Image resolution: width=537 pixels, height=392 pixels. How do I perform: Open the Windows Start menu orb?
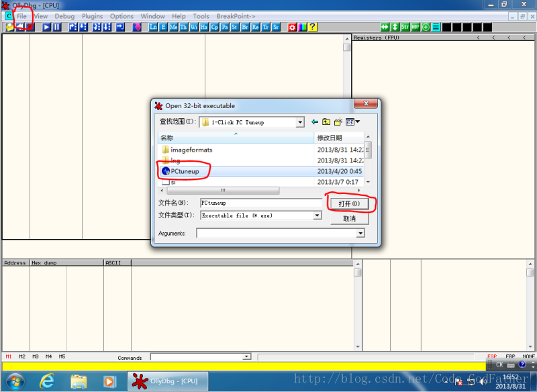(15, 381)
